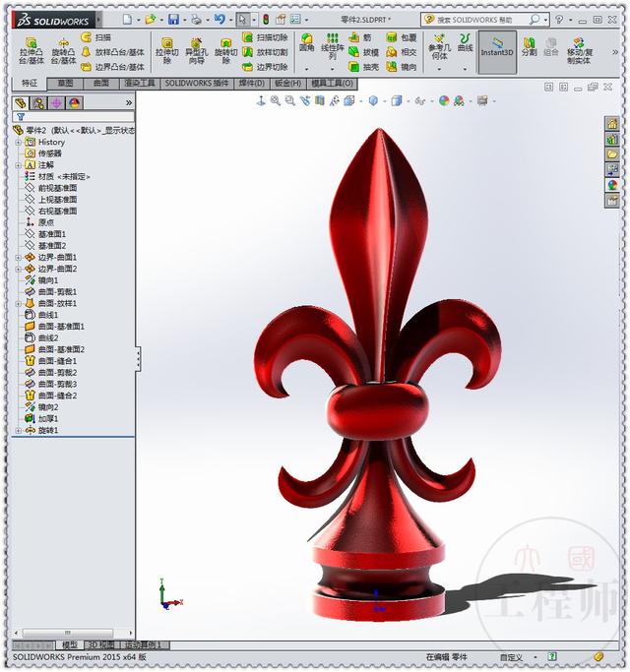Choose the 边界凸台/基体 boundary boss tool
Screen dimensions: 630x672
tap(113, 67)
